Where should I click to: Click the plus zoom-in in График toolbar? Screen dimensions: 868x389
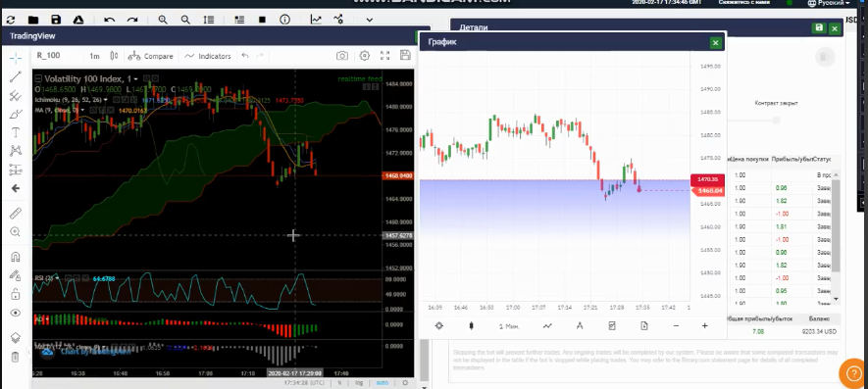(704, 326)
